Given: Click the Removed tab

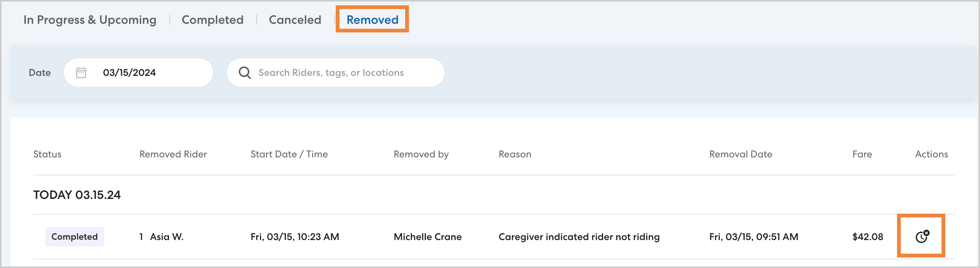Looking at the screenshot, I should [372, 20].
